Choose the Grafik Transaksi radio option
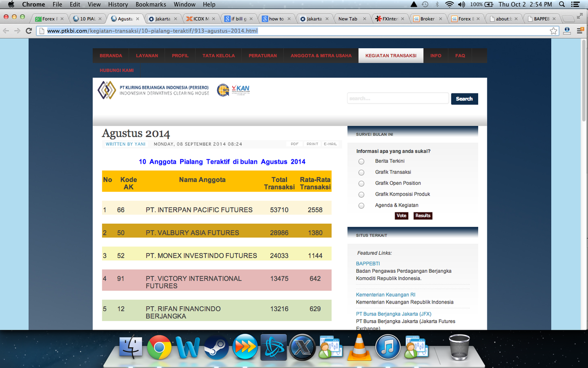 coord(362,172)
